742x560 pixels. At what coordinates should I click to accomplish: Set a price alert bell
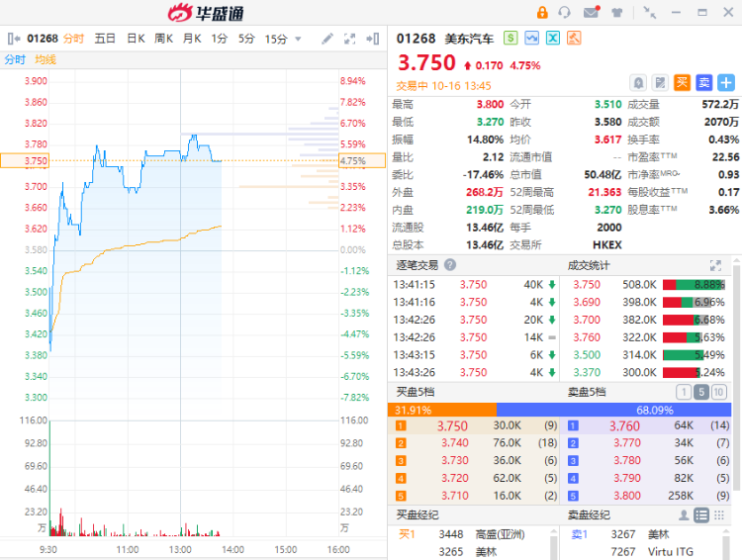tap(638, 83)
